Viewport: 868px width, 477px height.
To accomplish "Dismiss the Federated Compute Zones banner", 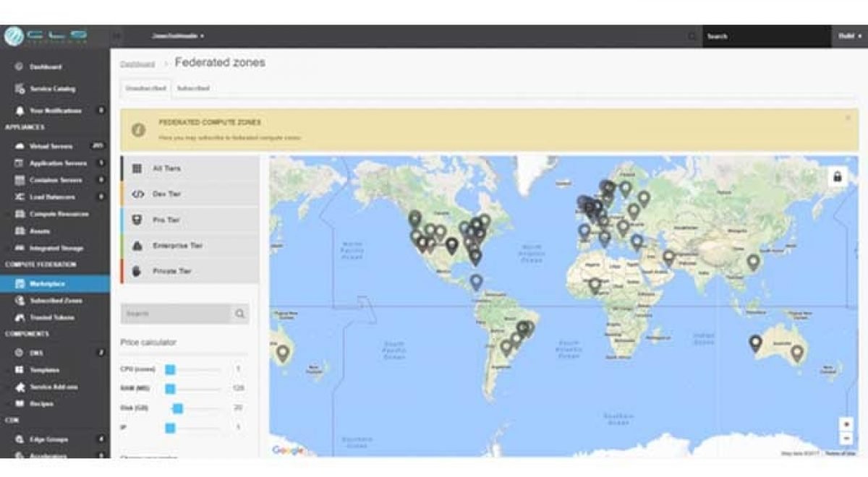I will (848, 117).
